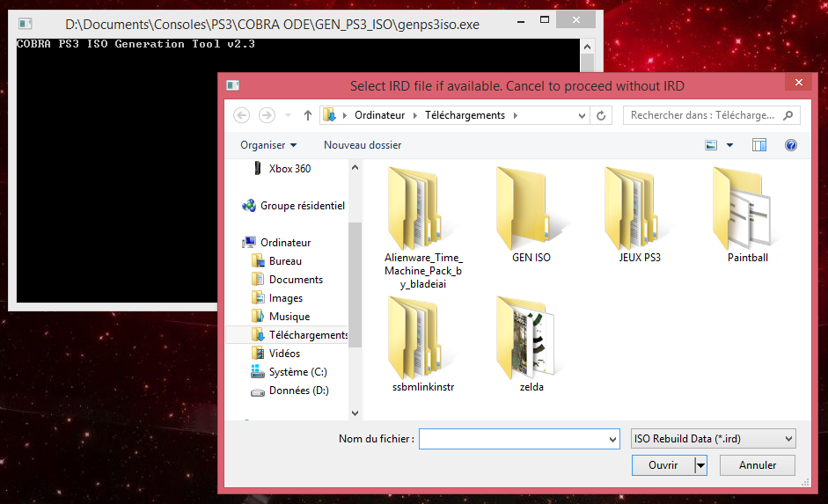Click the Ordinateur breadcrumb segment

(379, 115)
